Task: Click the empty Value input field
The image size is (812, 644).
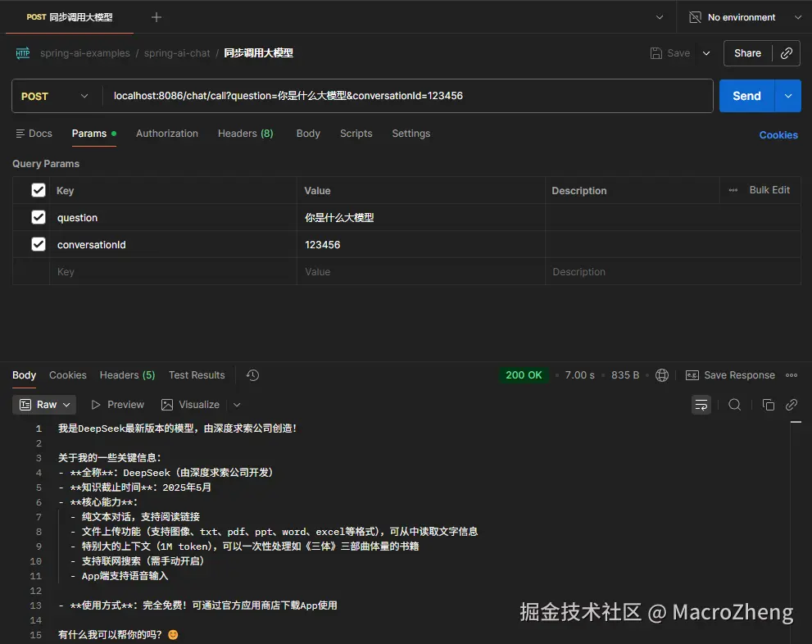Action: click(420, 271)
